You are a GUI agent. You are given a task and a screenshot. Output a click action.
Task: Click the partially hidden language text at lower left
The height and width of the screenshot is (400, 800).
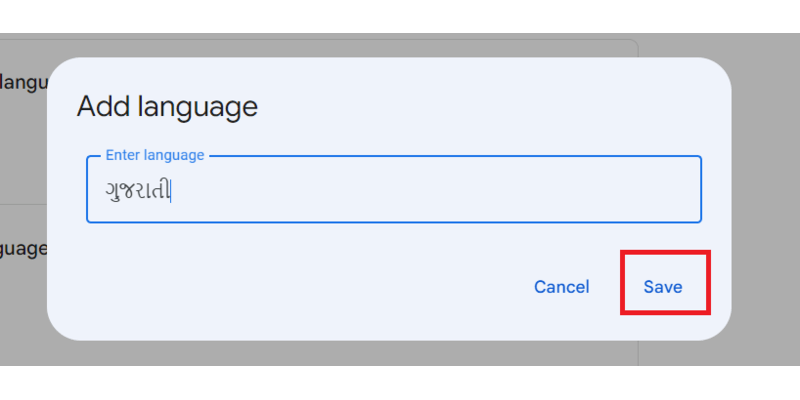coord(22,247)
